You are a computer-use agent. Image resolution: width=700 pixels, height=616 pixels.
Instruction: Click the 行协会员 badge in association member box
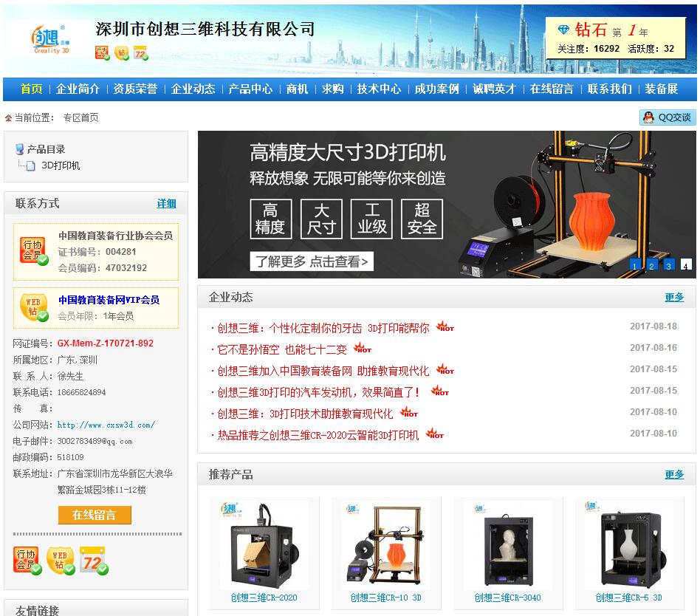(x=33, y=251)
